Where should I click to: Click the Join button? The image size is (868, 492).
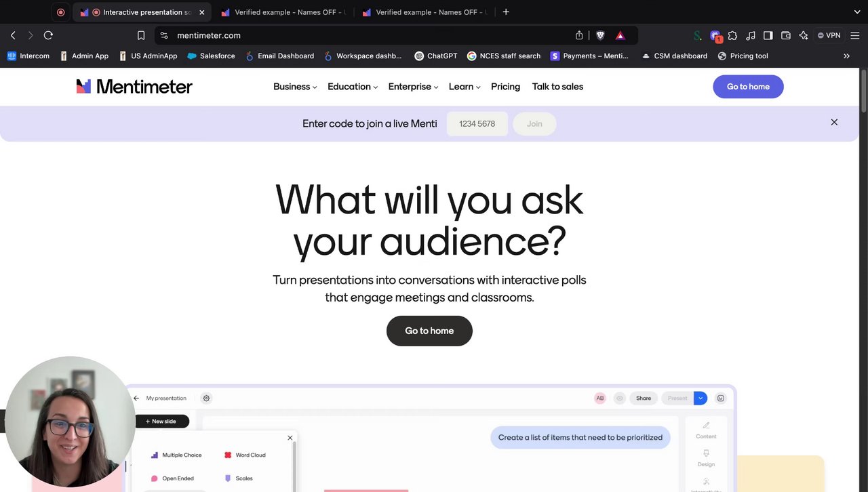(534, 124)
